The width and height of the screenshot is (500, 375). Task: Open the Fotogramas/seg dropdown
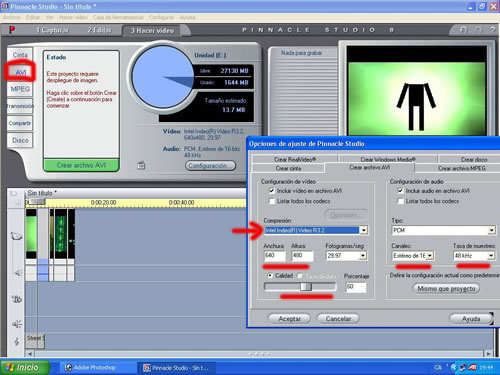coord(363,256)
